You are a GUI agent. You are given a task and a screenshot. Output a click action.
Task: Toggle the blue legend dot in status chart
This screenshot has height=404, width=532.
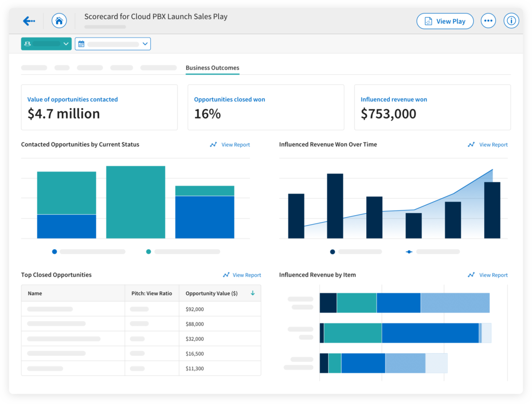coord(55,252)
